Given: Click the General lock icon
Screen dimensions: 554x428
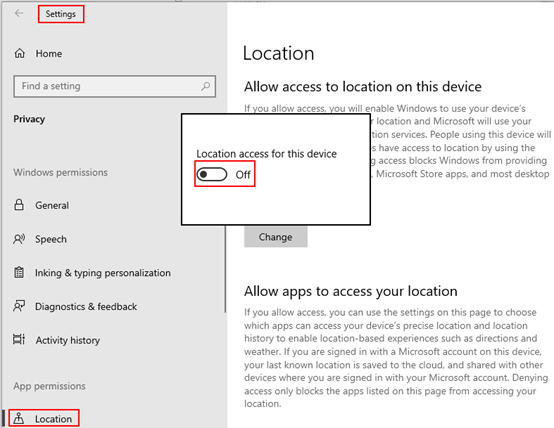Looking at the screenshot, I should click(x=19, y=205).
